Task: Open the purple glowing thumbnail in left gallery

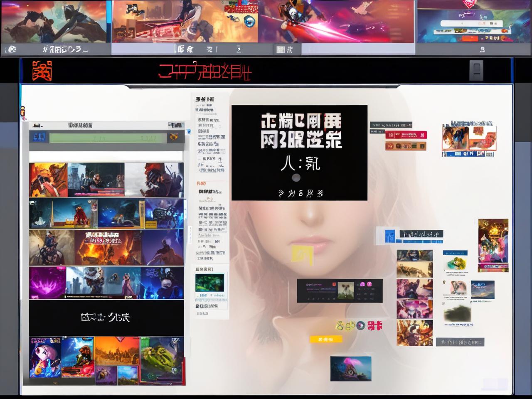Action: pos(47,283)
